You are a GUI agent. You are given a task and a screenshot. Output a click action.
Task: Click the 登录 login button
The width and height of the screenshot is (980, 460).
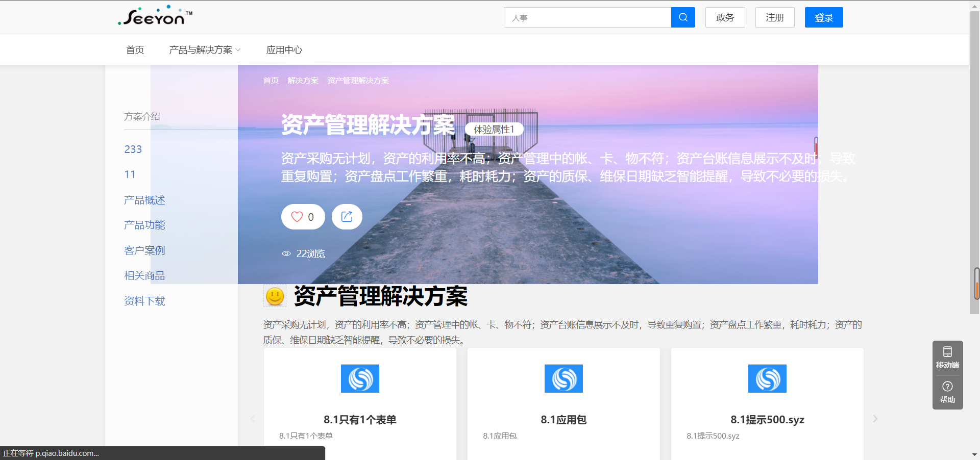[824, 17]
